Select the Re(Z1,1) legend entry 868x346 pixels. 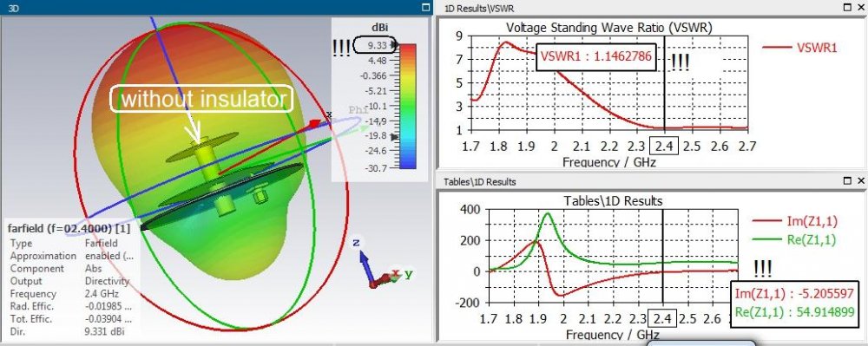click(795, 239)
